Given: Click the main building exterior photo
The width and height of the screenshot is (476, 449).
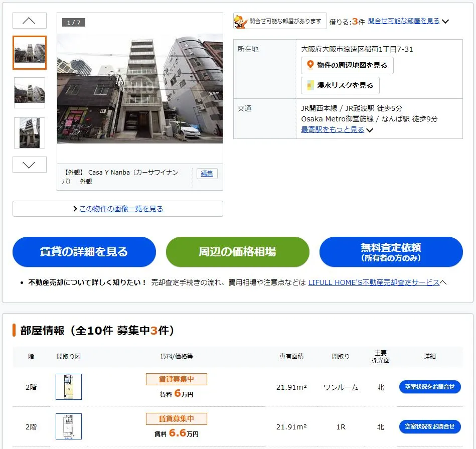Looking at the screenshot, I should tap(140, 88).
